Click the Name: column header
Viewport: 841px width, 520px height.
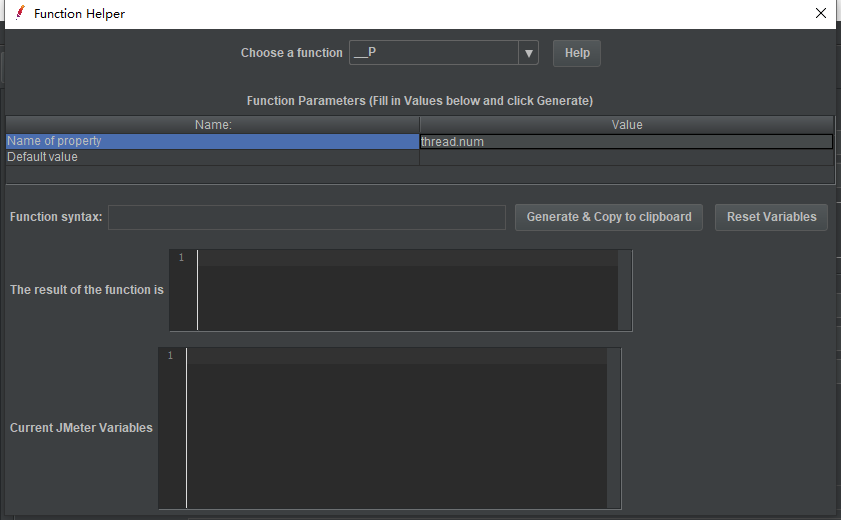click(213, 124)
